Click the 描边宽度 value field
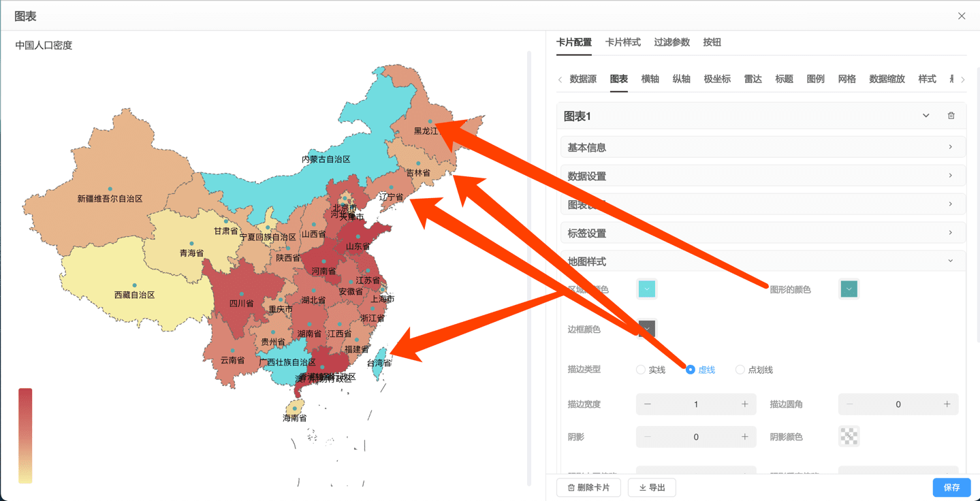The image size is (980, 501). 696,404
